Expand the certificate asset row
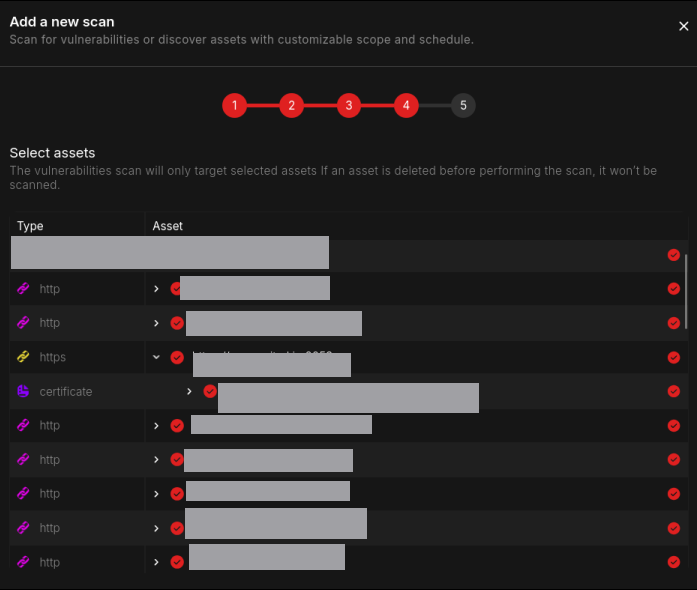This screenshot has height=590, width=697. [x=190, y=391]
